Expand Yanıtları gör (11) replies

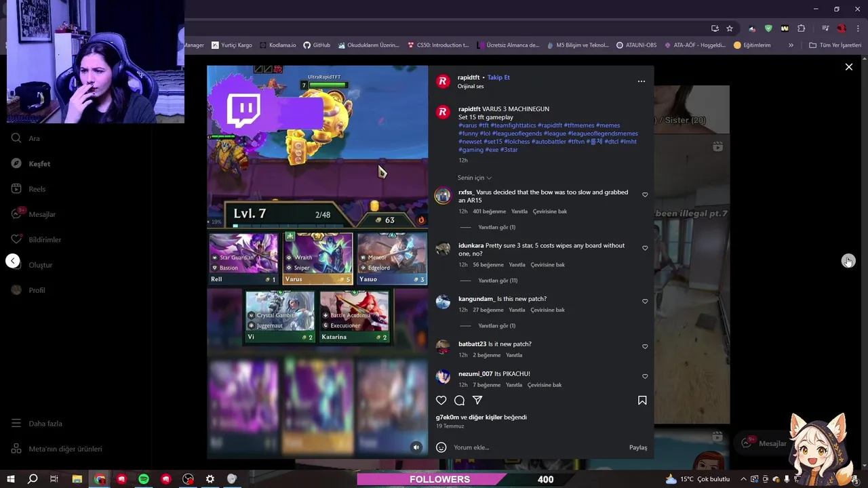click(x=498, y=281)
